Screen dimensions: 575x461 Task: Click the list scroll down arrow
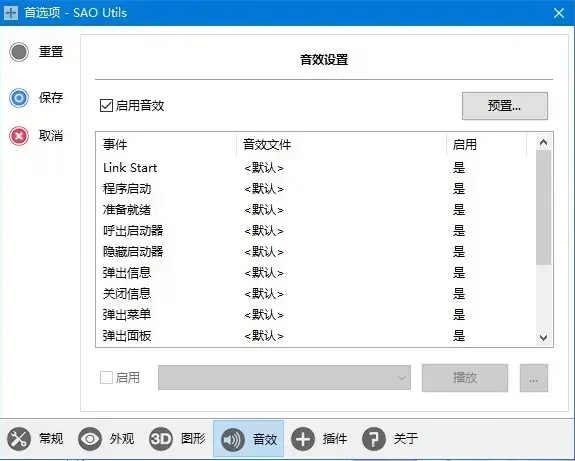coord(543,337)
